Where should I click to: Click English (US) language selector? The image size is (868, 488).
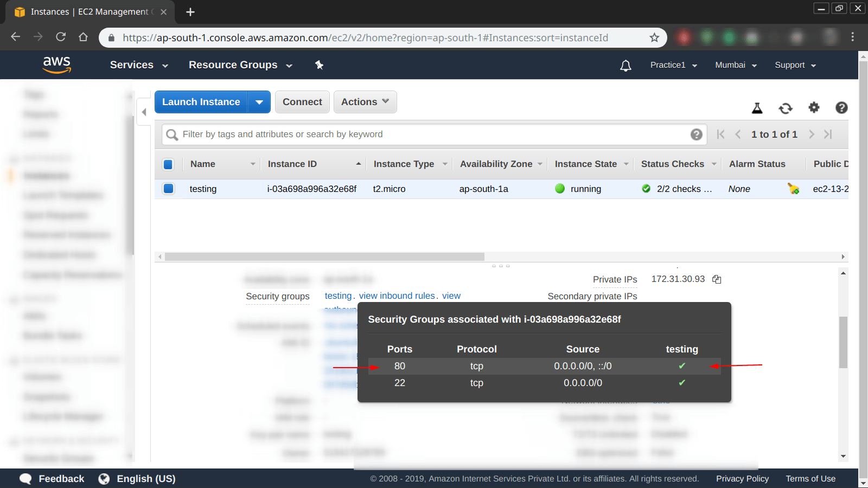point(146,479)
